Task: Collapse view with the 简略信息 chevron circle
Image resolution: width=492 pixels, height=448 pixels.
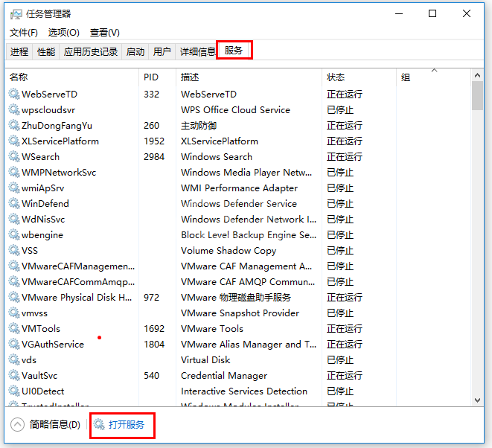Action: (x=17, y=425)
